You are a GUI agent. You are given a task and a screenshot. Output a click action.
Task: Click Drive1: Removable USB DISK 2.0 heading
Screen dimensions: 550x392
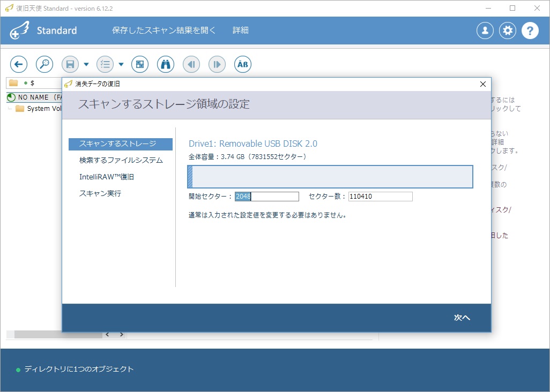tap(253, 144)
